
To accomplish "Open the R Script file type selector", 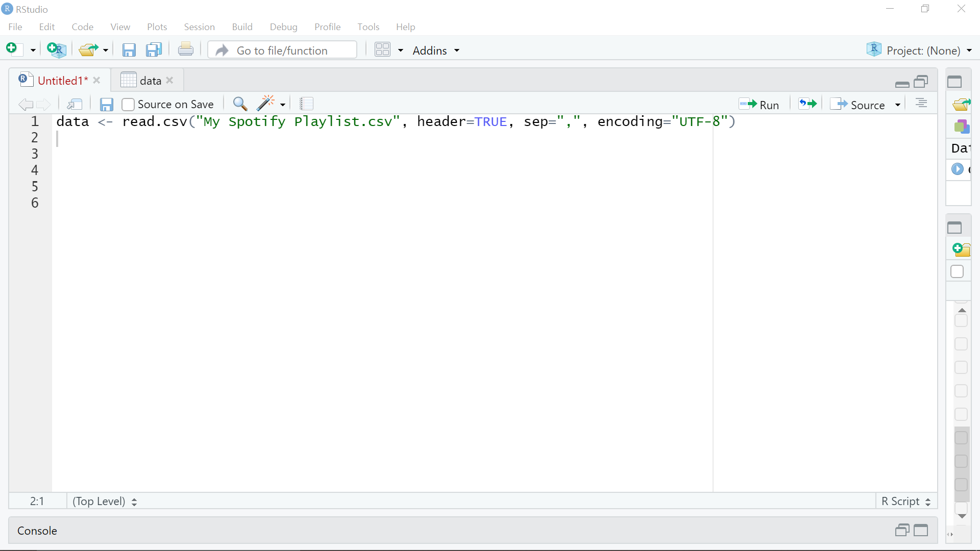I will pos(906,502).
